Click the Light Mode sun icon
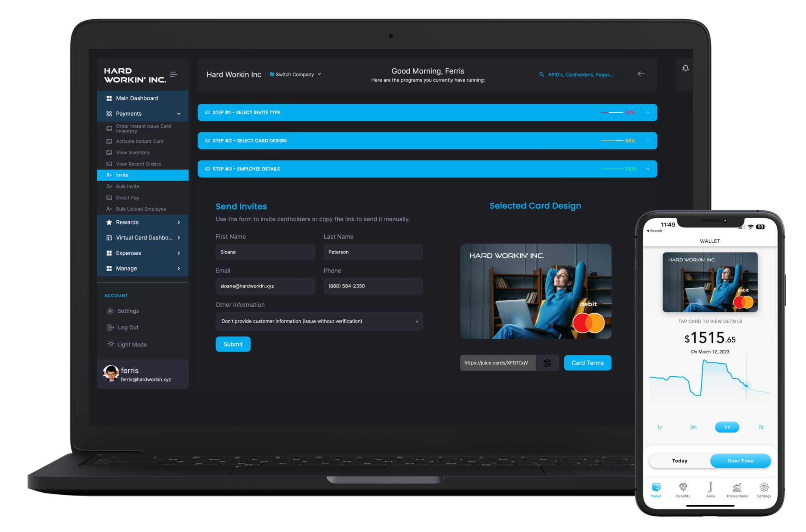 pyautogui.click(x=111, y=344)
